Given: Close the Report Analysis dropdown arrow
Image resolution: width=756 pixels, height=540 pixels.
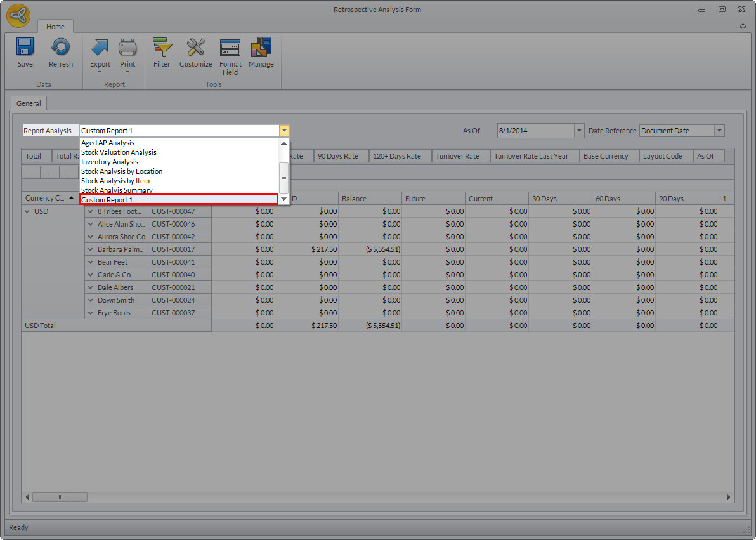Looking at the screenshot, I should click(x=284, y=131).
